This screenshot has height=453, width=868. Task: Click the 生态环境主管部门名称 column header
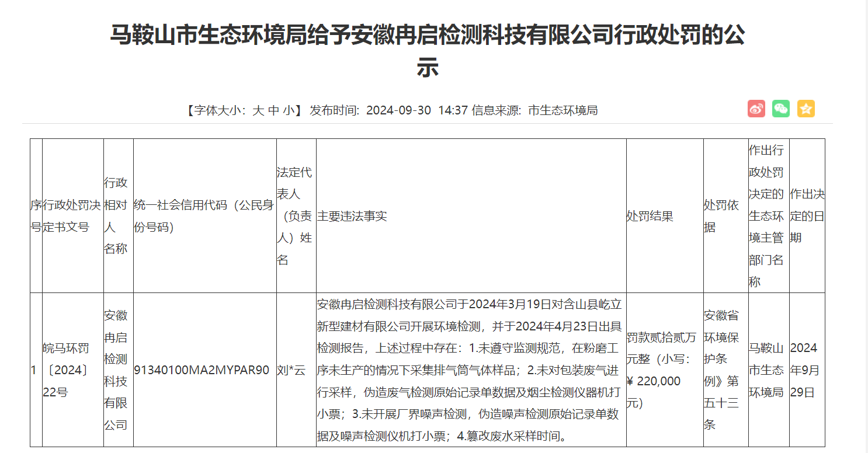pos(769,216)
